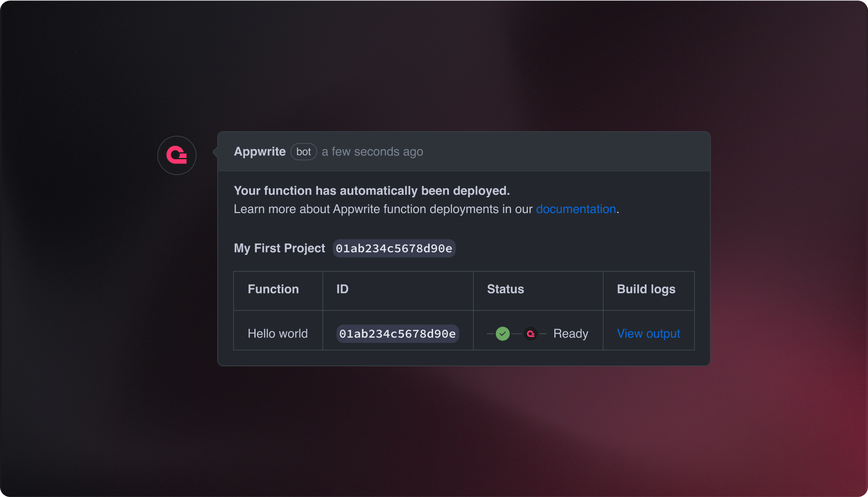Open the documentation link
868x497 pixels.
[576, 209]
